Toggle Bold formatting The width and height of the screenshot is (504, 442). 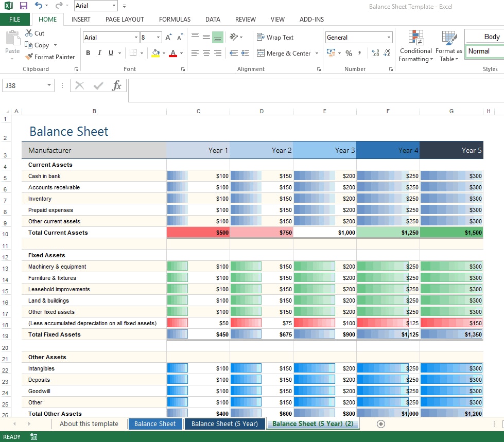[x=88, y=53]
